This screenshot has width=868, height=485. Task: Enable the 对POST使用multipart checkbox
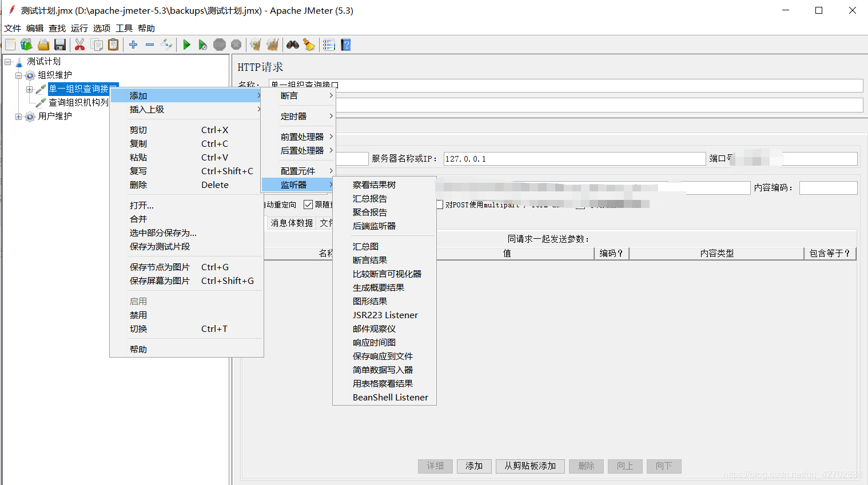[439, 205]
